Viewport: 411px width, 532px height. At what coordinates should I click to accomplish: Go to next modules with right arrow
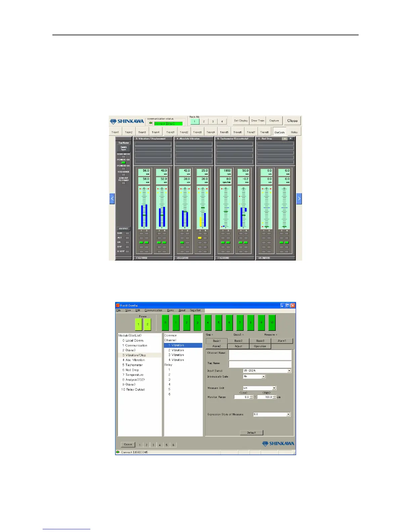pos(299,198)
